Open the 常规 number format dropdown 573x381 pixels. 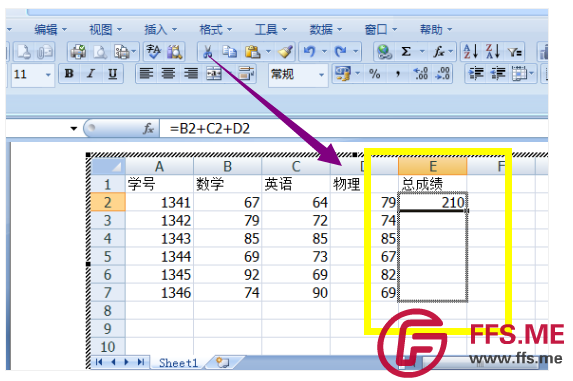[321, 75]
